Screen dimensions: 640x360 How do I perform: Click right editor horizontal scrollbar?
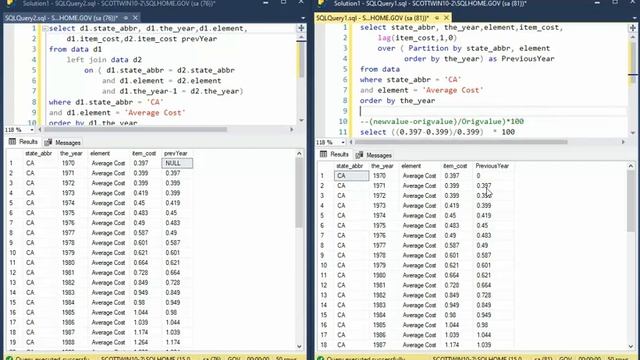[x=460, y=142]
